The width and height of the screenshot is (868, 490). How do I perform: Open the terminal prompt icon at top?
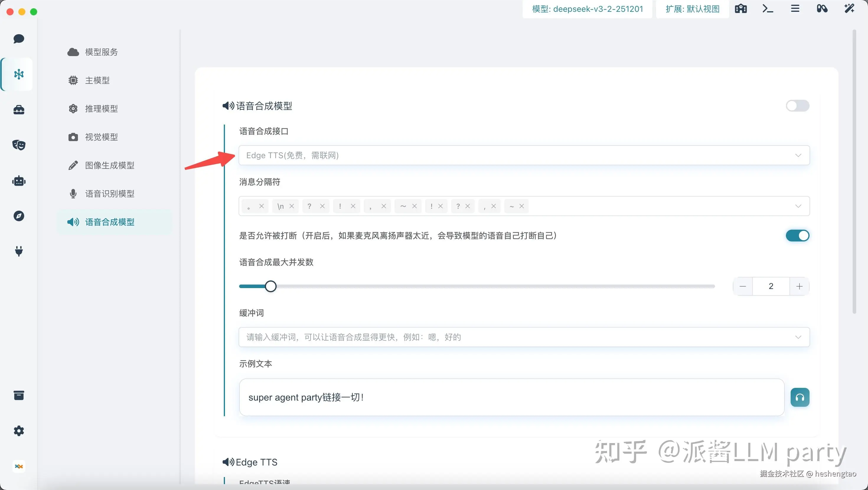click(x=768, y=9)
